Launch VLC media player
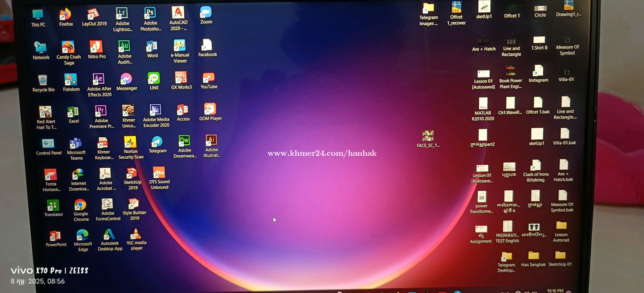The height and width of the screenshot is (293, 644). (137, 239)
